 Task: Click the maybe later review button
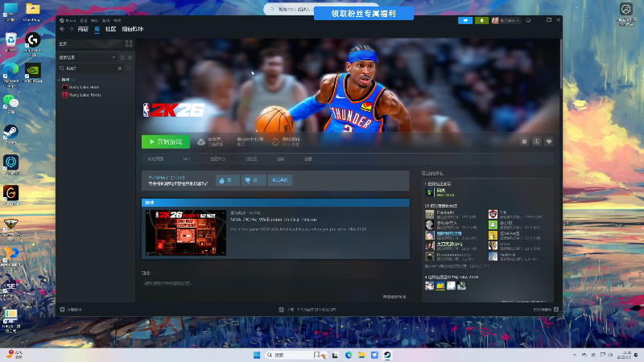click(x=280, y=180)
